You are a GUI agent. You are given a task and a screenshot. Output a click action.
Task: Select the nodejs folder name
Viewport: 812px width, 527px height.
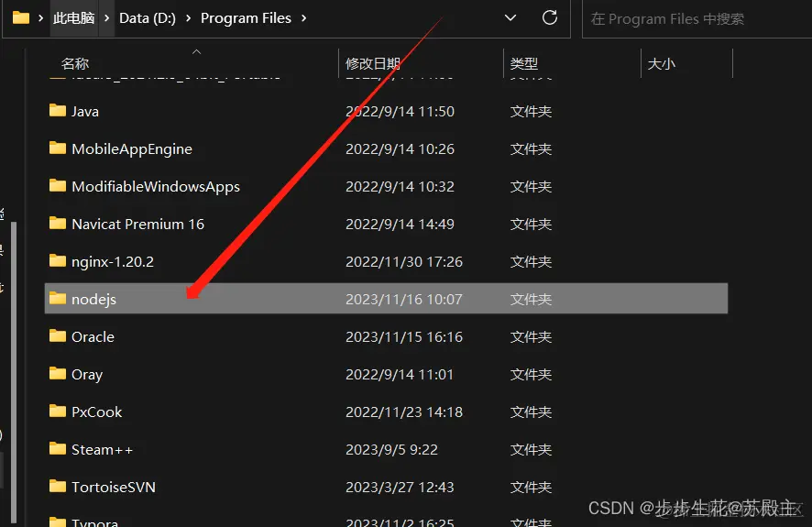(93, 299)
